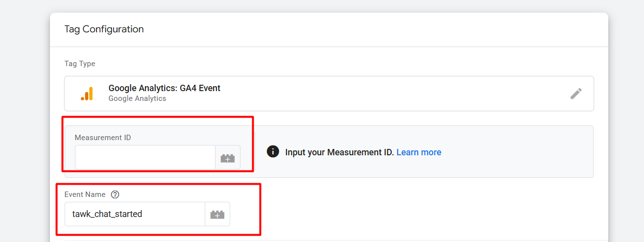Viewport: 644px width, 242px height.
Task: Focus the Event Name field
Action: [x=135, y=214]
